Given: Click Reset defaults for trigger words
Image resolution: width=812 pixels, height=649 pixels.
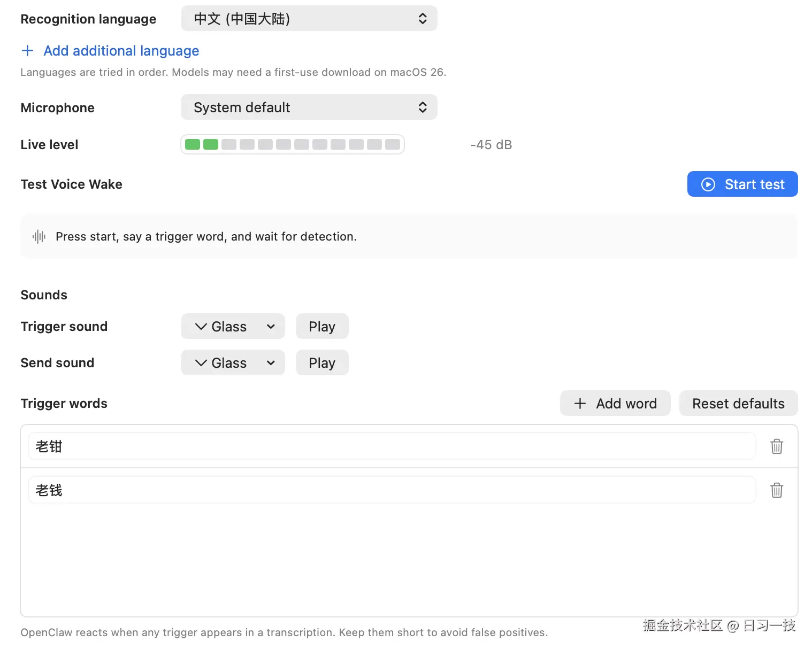Looking at the screenshot, I should coord(738,404).
